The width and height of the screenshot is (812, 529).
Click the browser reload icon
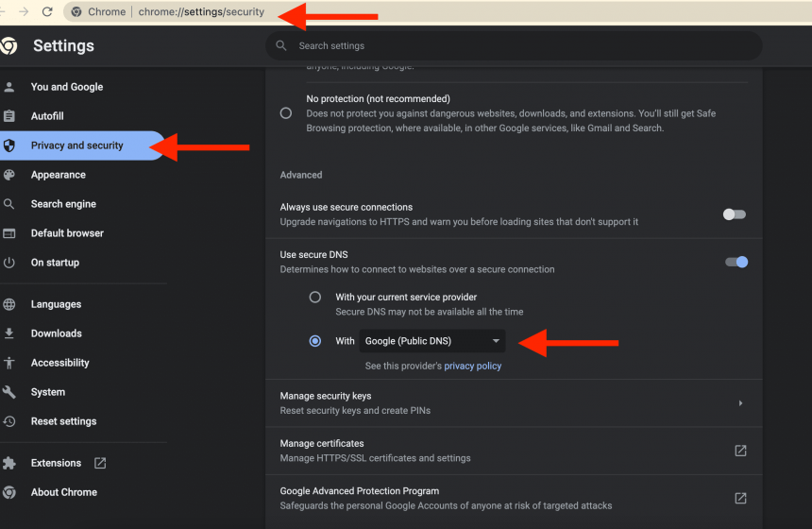coord(47,12)
